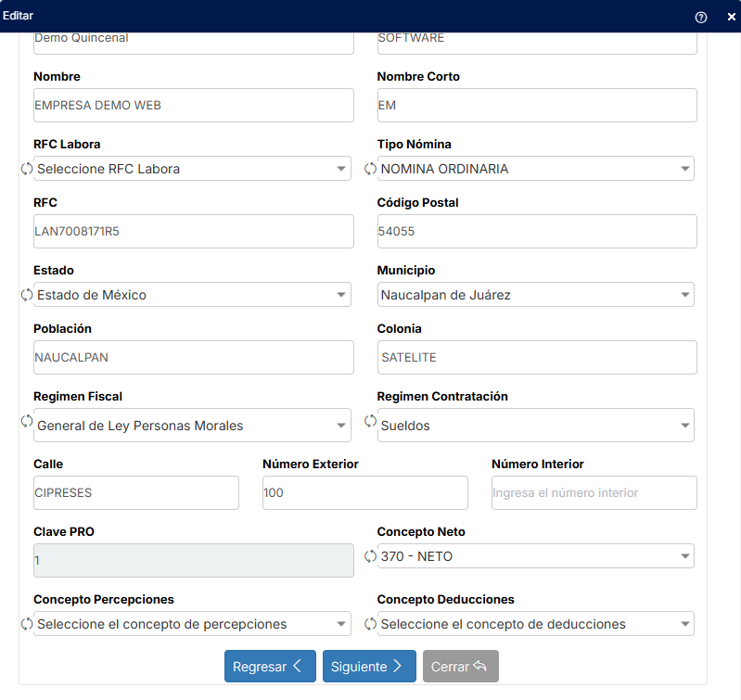Refresh the Concepto Deducciones list
Image resolution: width=741 pixels, height=700 pixels.
(x=371, y=624)
